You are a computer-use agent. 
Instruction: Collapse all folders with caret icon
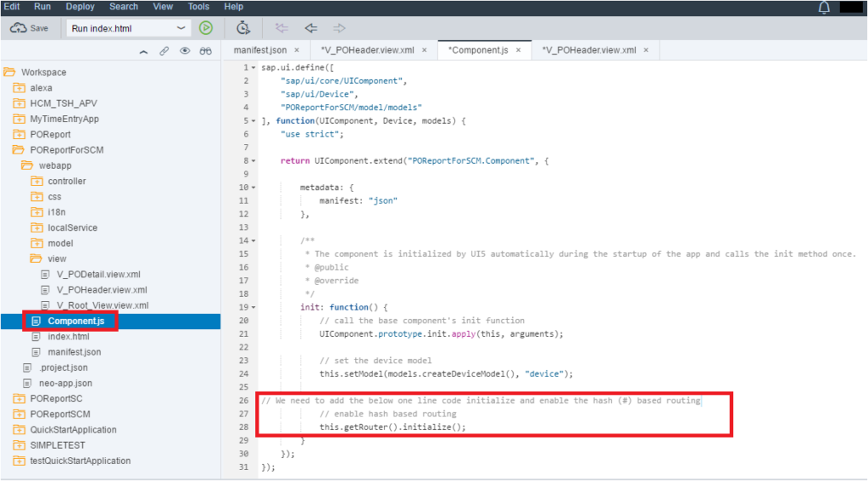click(x=144, y=52)
